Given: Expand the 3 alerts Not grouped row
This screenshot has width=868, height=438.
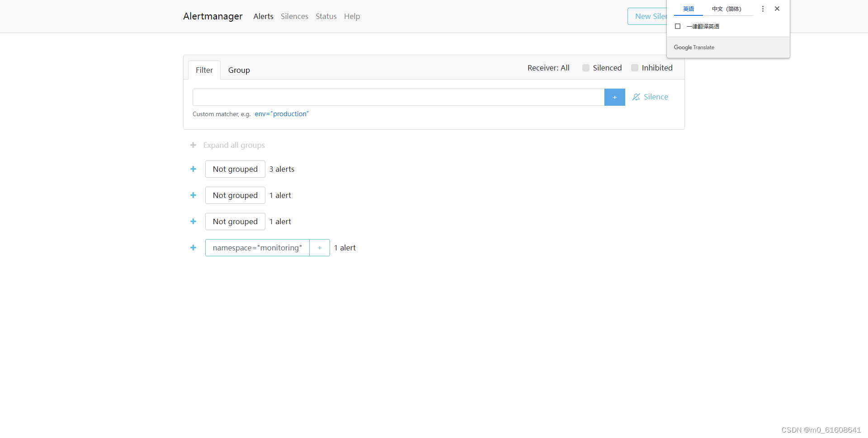Looking at the screenshot, I should point(193,169).
